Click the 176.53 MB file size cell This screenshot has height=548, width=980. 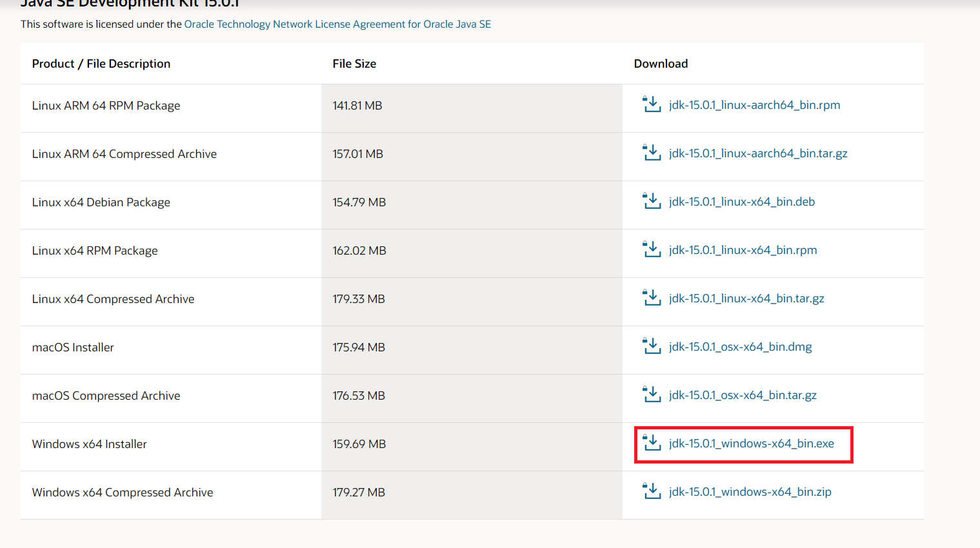coord(472,398)
